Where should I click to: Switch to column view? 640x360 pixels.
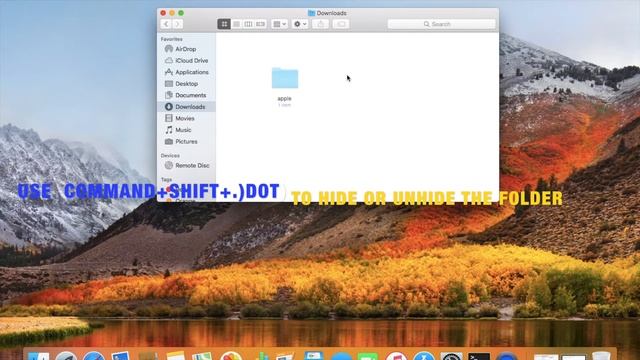[x=248, y=24]
